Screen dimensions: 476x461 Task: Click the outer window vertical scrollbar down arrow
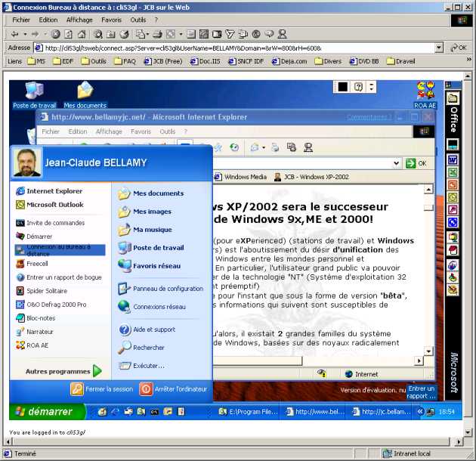[x=468, y=432]
